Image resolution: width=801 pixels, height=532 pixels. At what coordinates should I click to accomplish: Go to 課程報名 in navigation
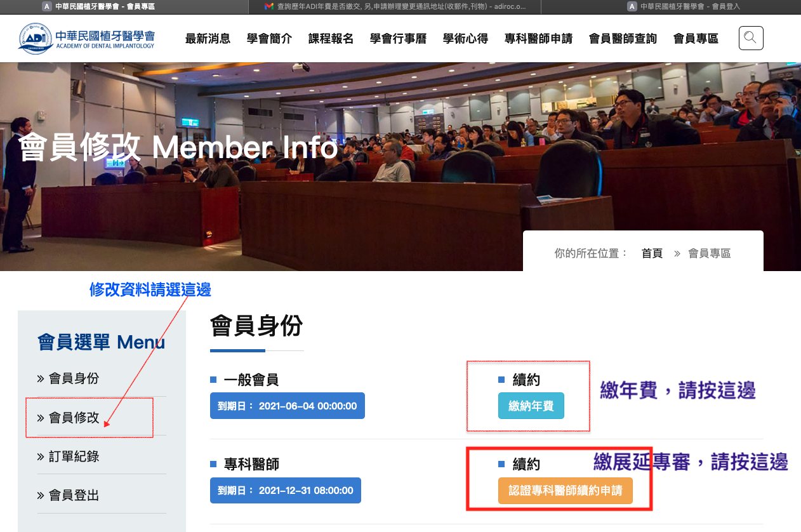331,39
